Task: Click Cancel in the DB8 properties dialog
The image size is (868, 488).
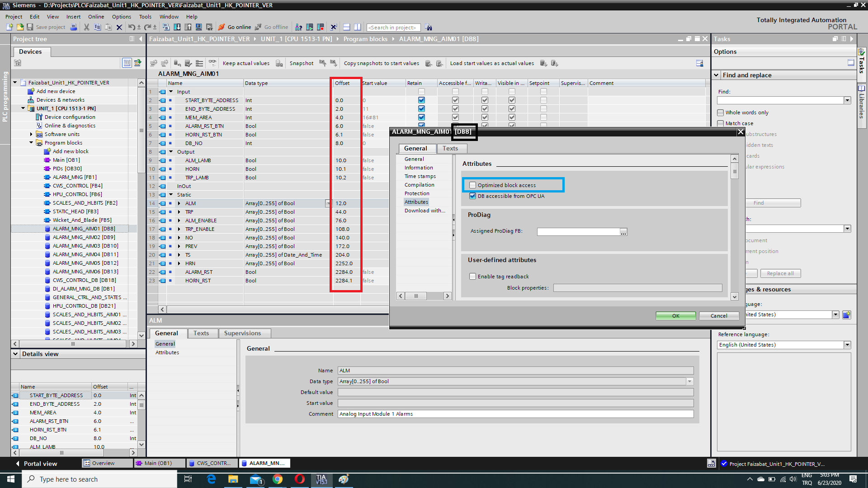Action: 719,316
